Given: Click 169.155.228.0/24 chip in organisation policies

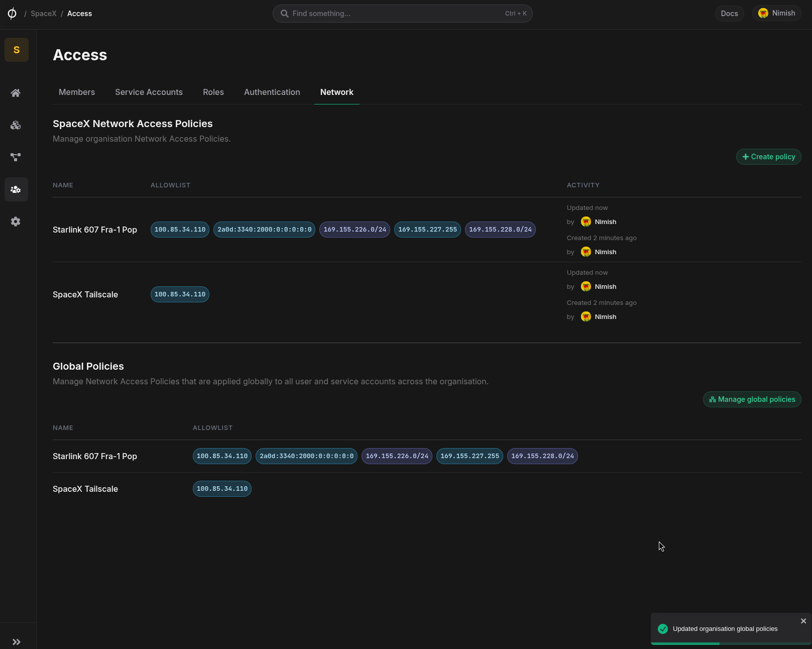Looking at the screenshot, I should (501, 230).
